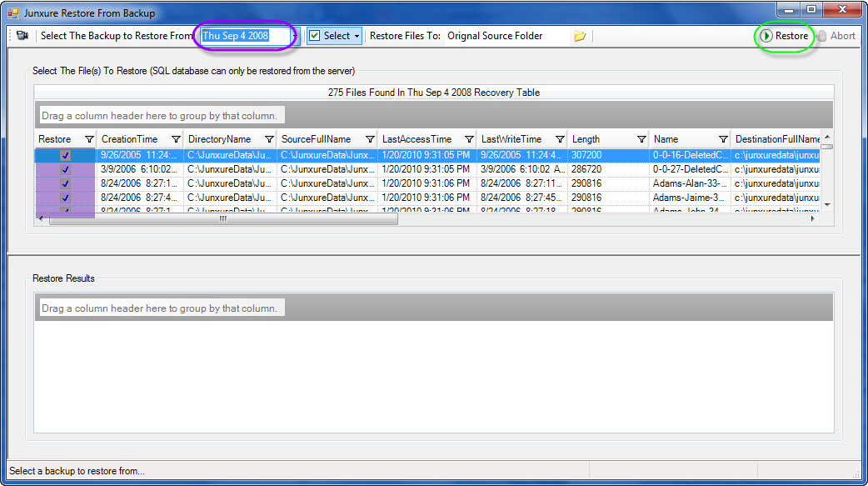Sort by Length column header
The height and width of the screenshot is (486, 868).
[586, 139]
